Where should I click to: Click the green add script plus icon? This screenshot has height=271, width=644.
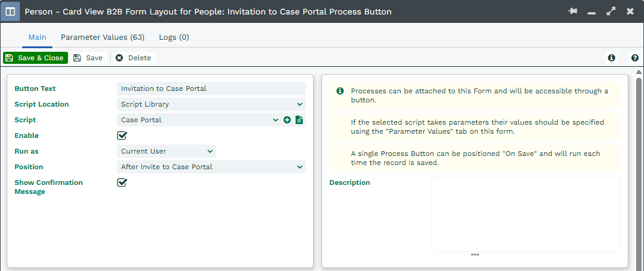click(x=287, y=120)
